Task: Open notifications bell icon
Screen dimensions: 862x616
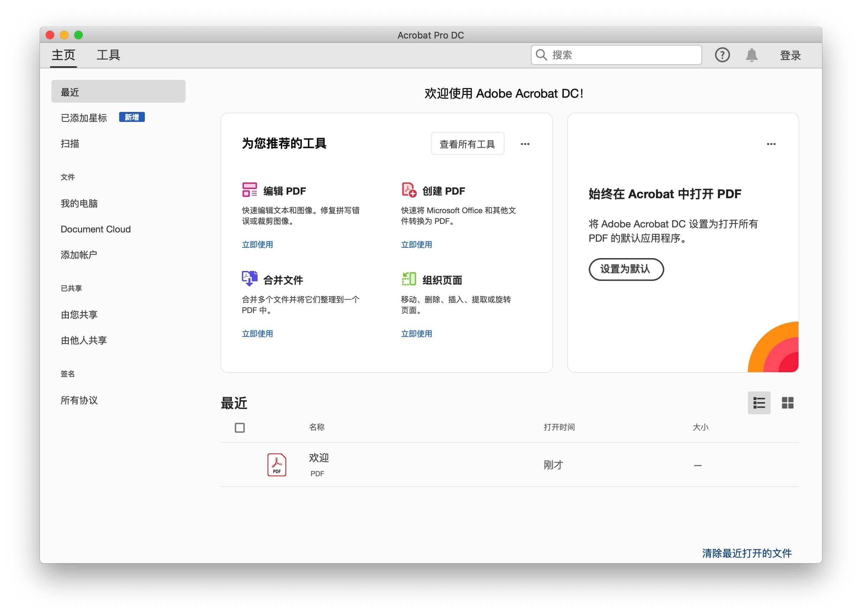Action: coord(751,55)
